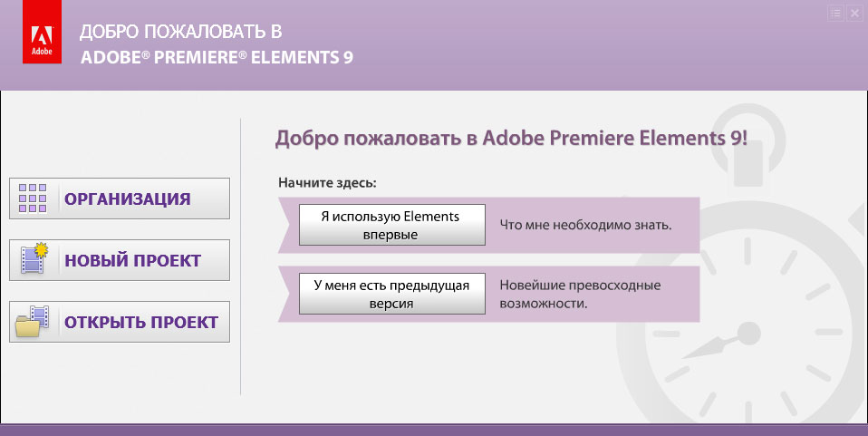
Task: Click "ADOBE PREMIERE ELEMENTS 9" header title
Action: [216, 57]
